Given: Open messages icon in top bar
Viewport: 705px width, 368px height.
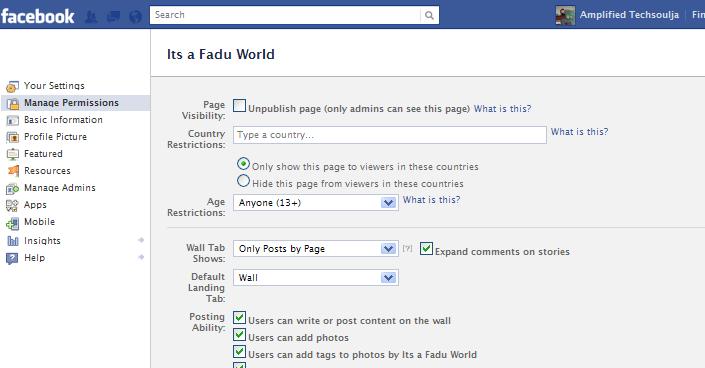Looking at the screenshot, I should click(113, 17).
